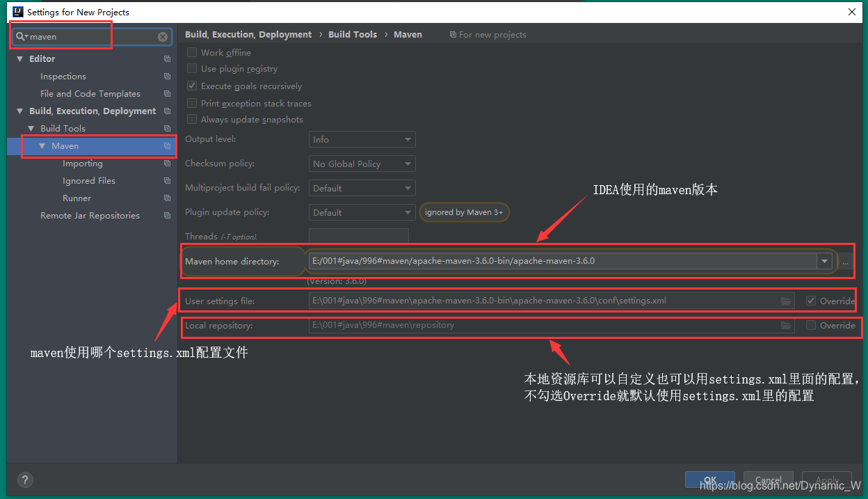
Task: Open Output level dropdown
Action: (362, 140)
